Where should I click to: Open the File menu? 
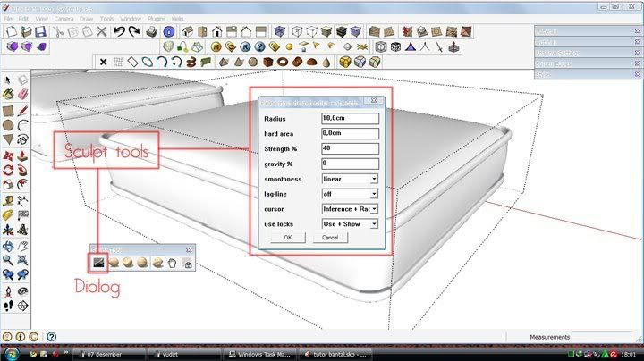pos(8,19)
